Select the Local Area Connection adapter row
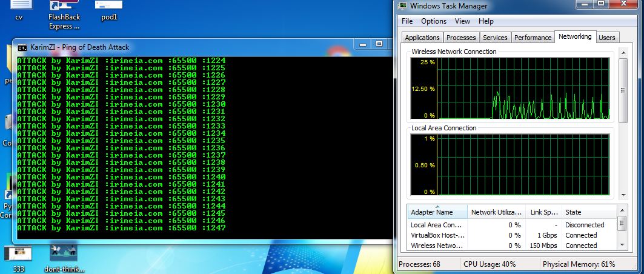The width and height of the screenshot is (644, 274). (x=512, y=225)
